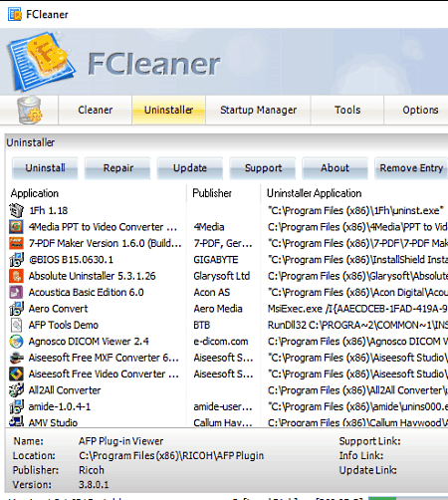The height and width of the screenshot is (500, 448).
Task: Click the Repair button
Action: (117, 168)
